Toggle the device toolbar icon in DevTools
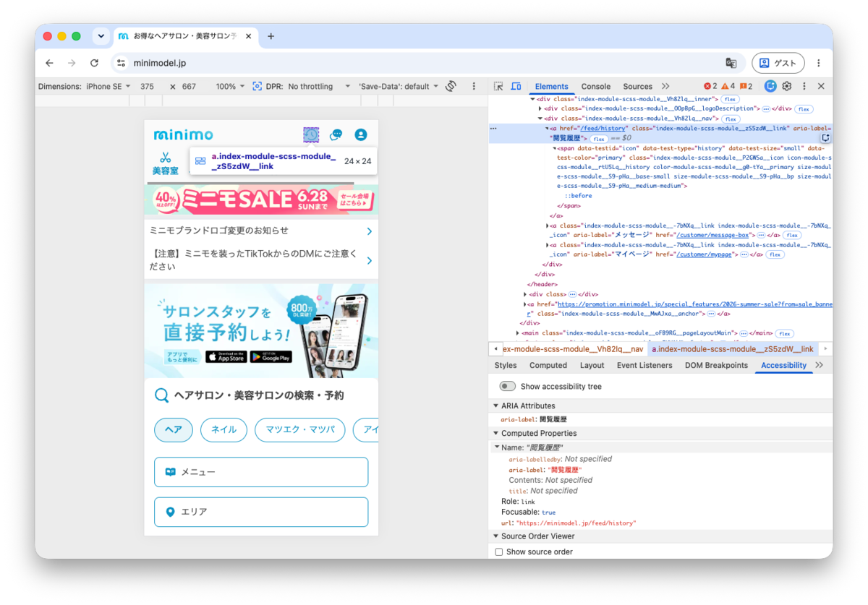 tap(516, 86)
